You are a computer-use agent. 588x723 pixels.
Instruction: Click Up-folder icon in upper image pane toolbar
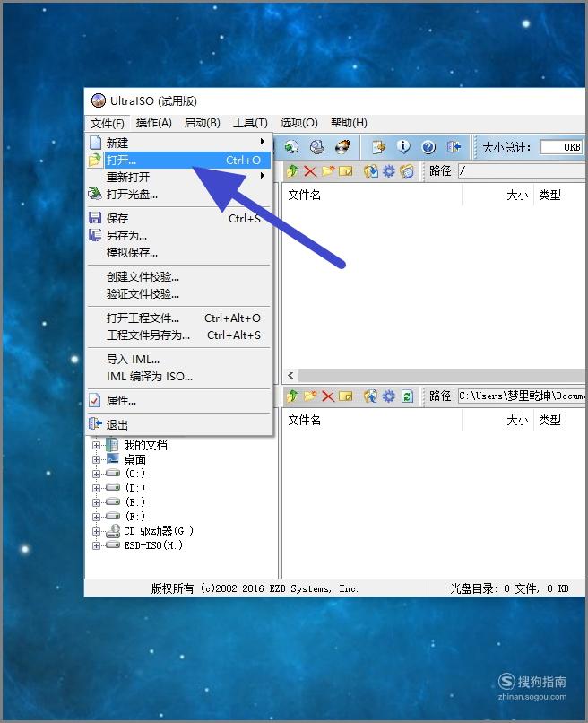292,171
